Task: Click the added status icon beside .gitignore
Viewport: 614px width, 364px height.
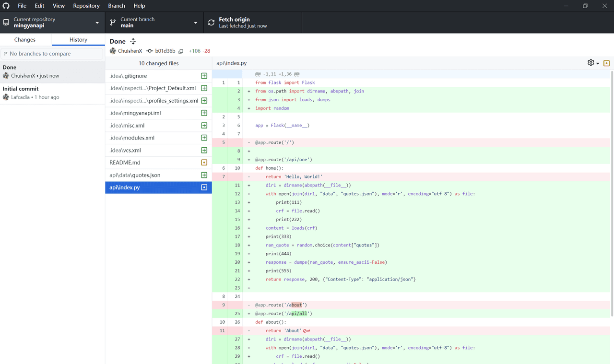Action: click(204, 76)
